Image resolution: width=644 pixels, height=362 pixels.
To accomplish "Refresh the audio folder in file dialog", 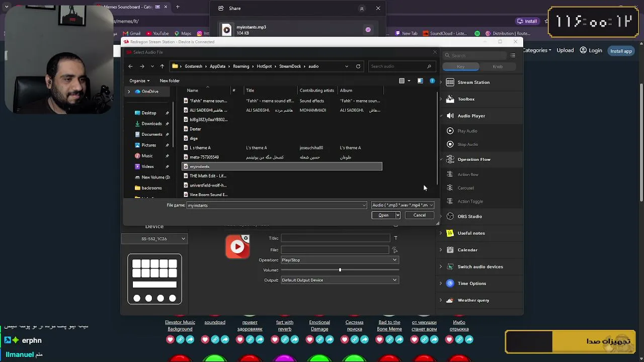I will tap(358, 66).
